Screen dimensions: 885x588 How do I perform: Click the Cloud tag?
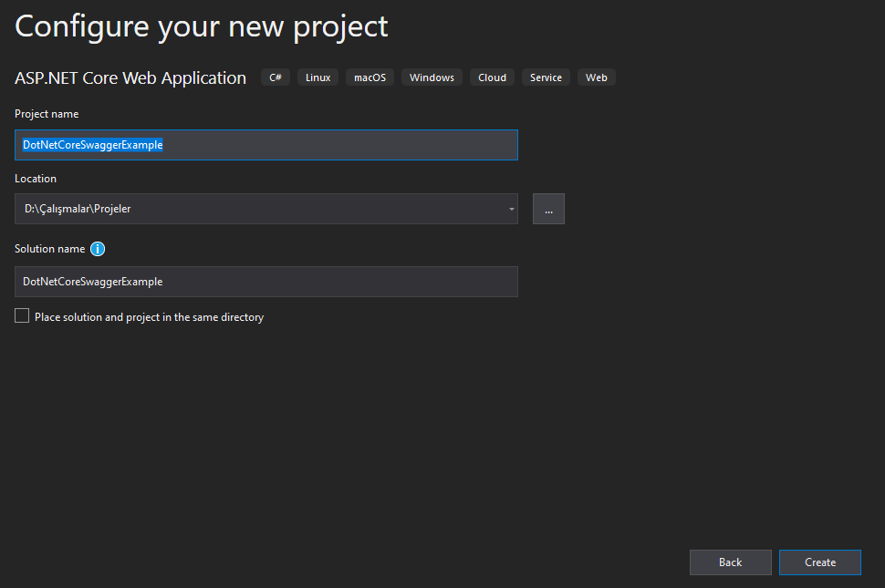point(492,77)
